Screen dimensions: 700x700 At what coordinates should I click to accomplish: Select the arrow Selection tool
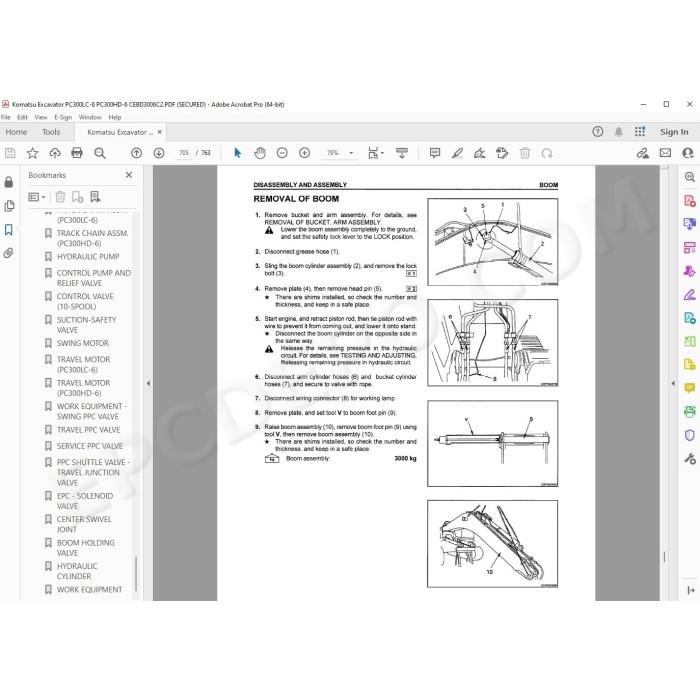click(238, 153)
